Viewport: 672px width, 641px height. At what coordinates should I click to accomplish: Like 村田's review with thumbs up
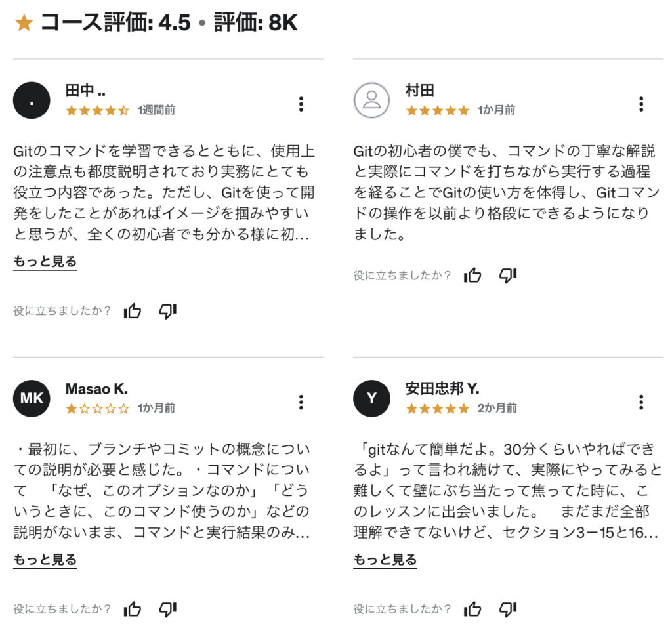coord(472,275)
